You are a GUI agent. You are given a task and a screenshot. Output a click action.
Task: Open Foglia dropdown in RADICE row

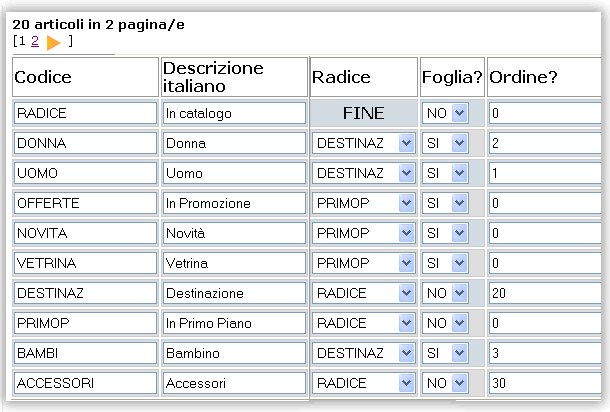(x=445, y=113)
